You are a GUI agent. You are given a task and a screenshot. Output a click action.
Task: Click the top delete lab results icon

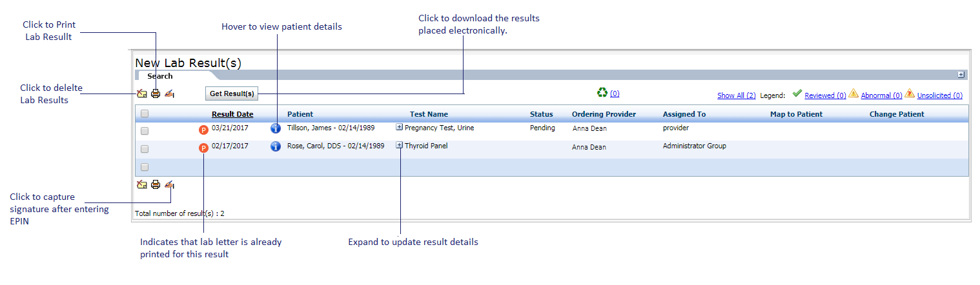(142, 94)
